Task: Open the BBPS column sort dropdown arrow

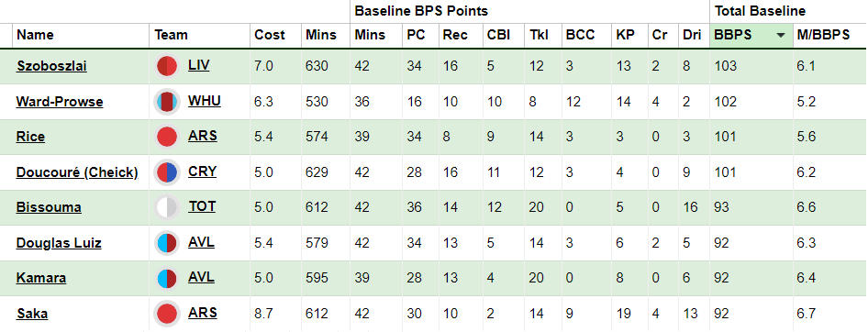Action: [x=781, y=36]
